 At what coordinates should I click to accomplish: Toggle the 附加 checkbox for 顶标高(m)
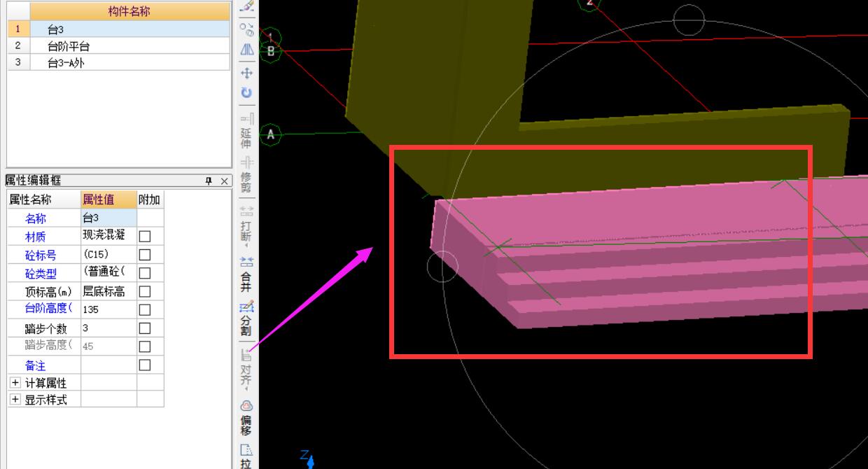tap(145, 291)
